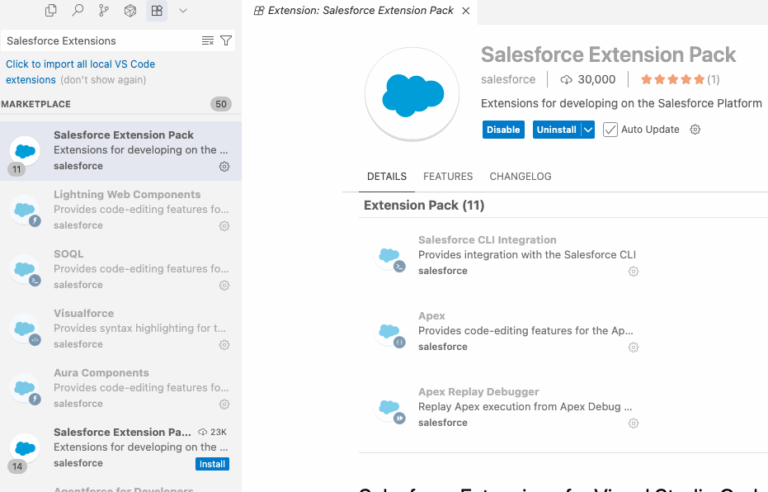
Task: Select the Extensions view icon
Action: [x=157, y=10]
